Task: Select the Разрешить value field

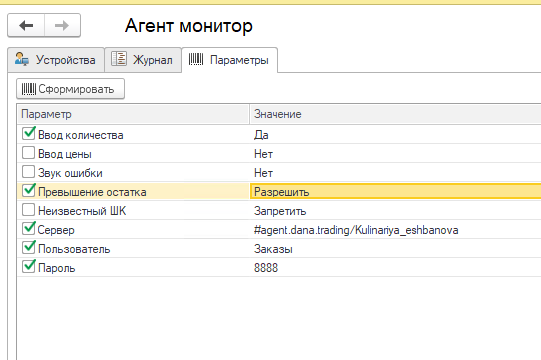Action: [x=395, y=192]
